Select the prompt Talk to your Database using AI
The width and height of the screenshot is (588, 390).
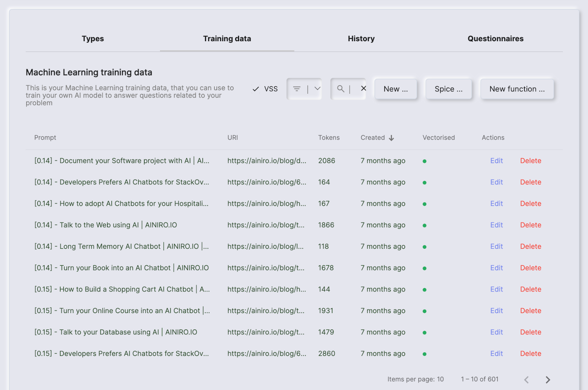(x=116, y=332)
